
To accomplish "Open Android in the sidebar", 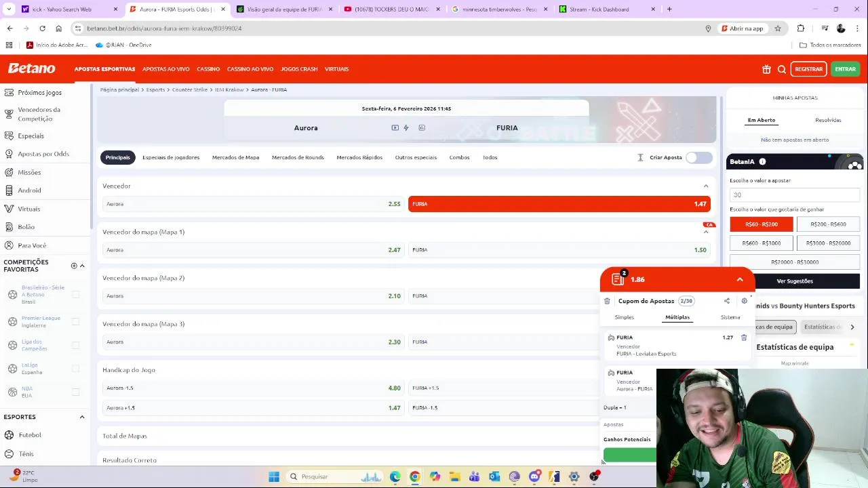I will point(29,190).
